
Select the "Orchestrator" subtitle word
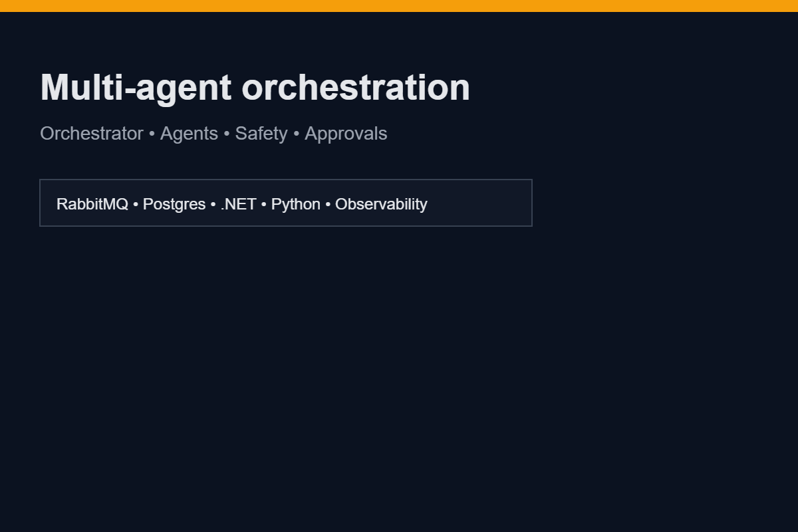click(x=92, y=134)
